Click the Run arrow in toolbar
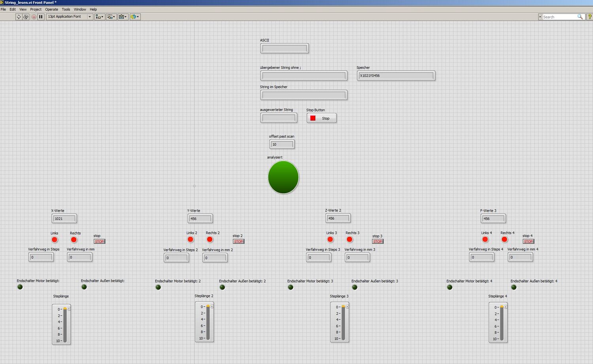 19,17
